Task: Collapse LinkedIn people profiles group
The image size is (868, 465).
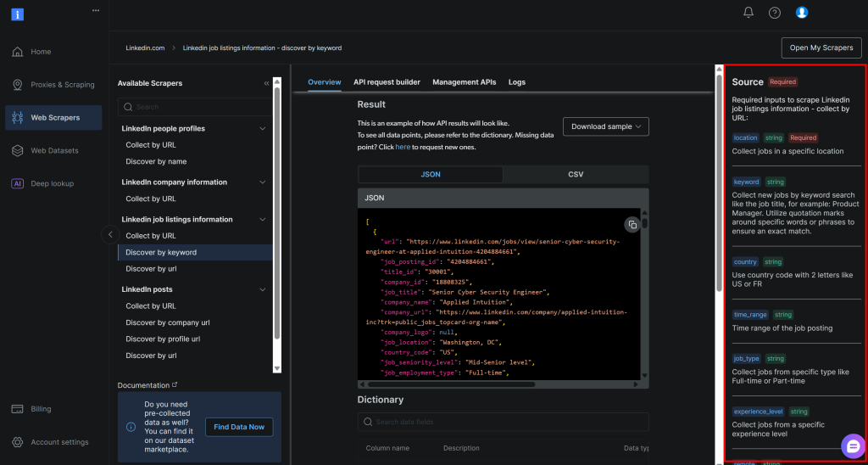Action: (262, 129)
